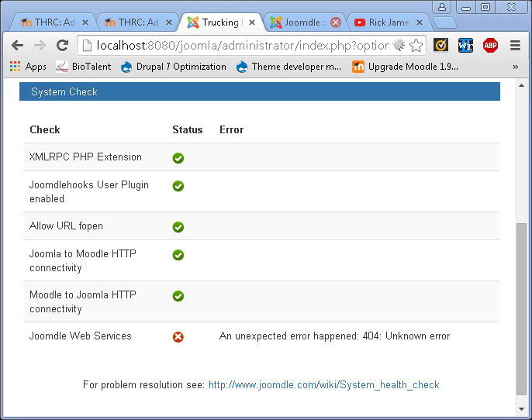Click the browser back arrow

pos(17,46)
